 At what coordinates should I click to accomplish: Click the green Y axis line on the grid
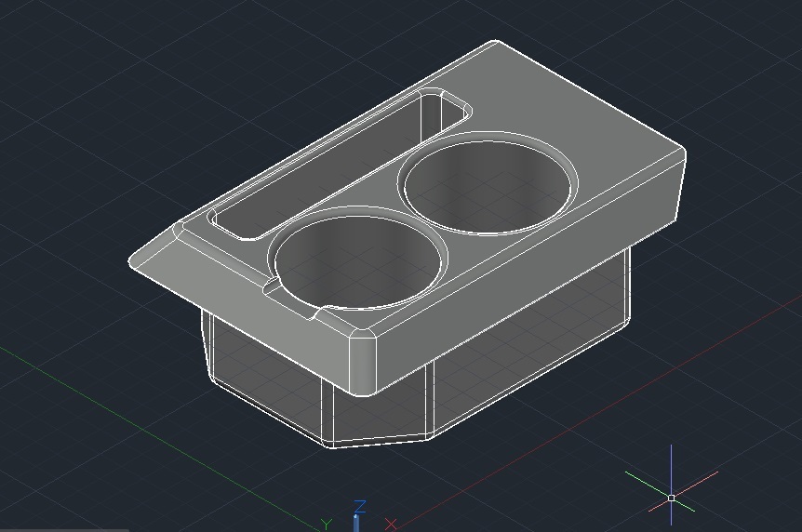154,435
